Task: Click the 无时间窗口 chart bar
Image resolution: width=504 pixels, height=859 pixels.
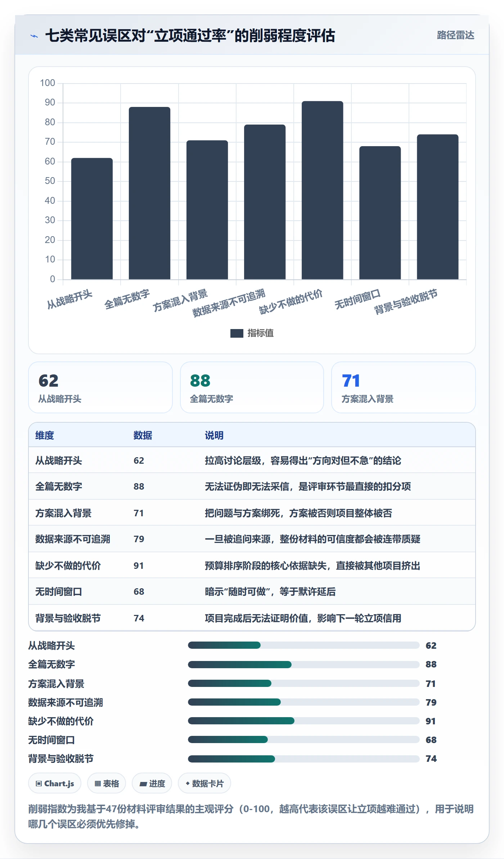Action: (x=380, y=213)
